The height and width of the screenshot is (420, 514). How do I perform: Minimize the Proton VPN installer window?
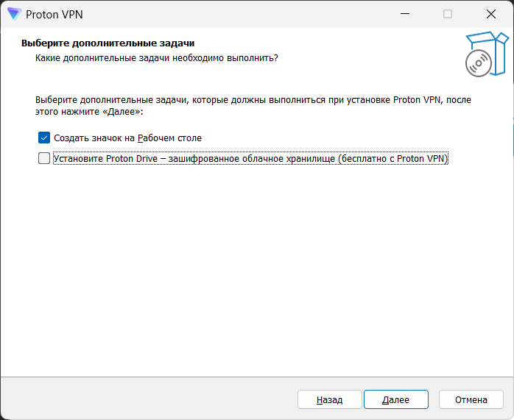click(x=404, y=13)
